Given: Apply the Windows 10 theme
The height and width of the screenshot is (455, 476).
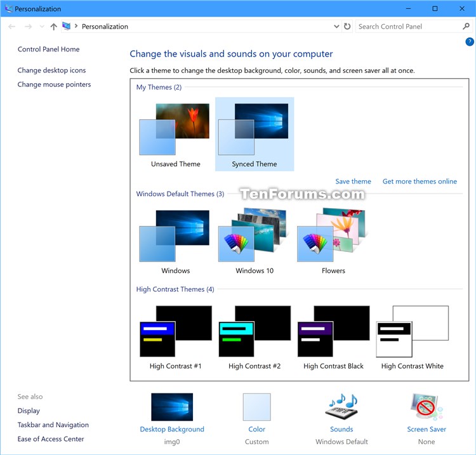Looking at the screenshot, I should pyautogui.click(x=255, y=241).
